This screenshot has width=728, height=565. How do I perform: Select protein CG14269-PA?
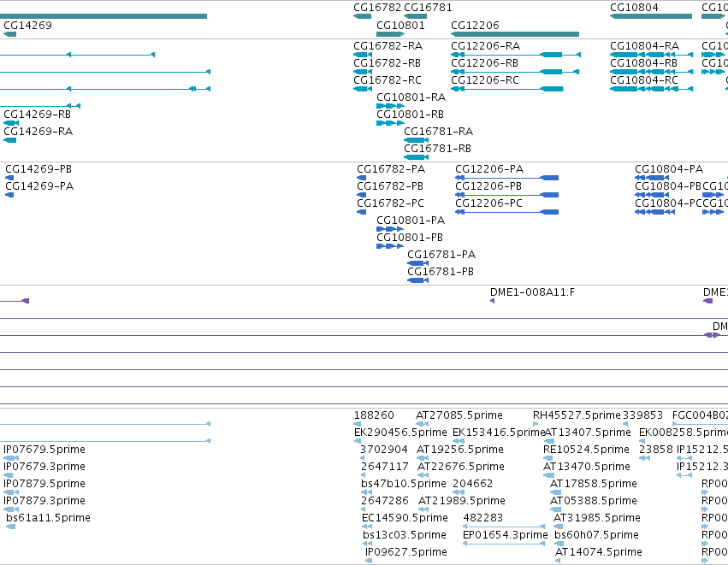[x=39, y=186]
